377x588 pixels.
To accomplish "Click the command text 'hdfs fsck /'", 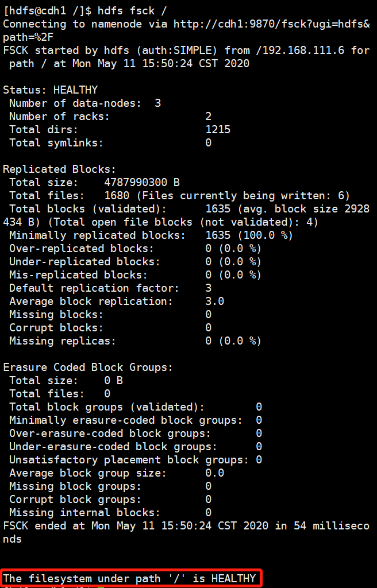I will pos(132,11).
